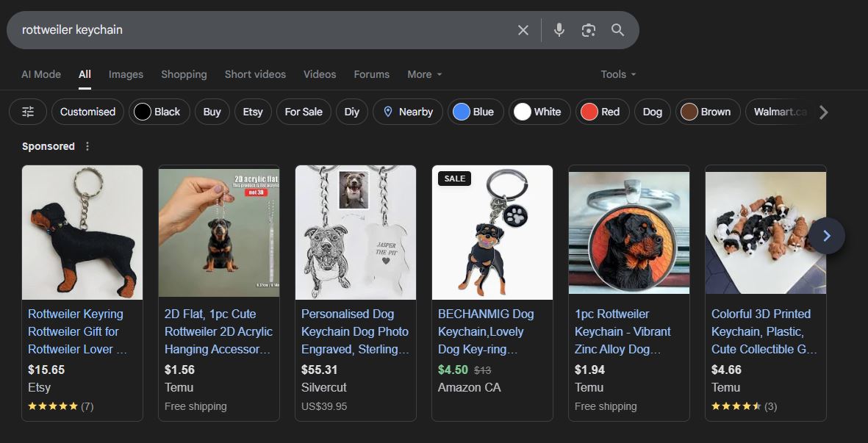Viewport: 868px width, 443px height.
Task: Start voice search with microphone icon
Action: click(x=559, y=30)
